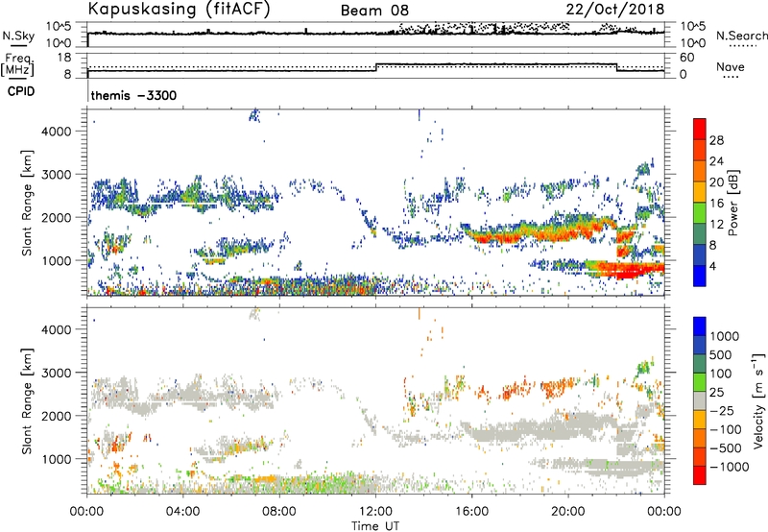Viewport: 768px width, 532px height.
Task: Click the '3000' tick on power panel axis
Action: tap(56, 175)
